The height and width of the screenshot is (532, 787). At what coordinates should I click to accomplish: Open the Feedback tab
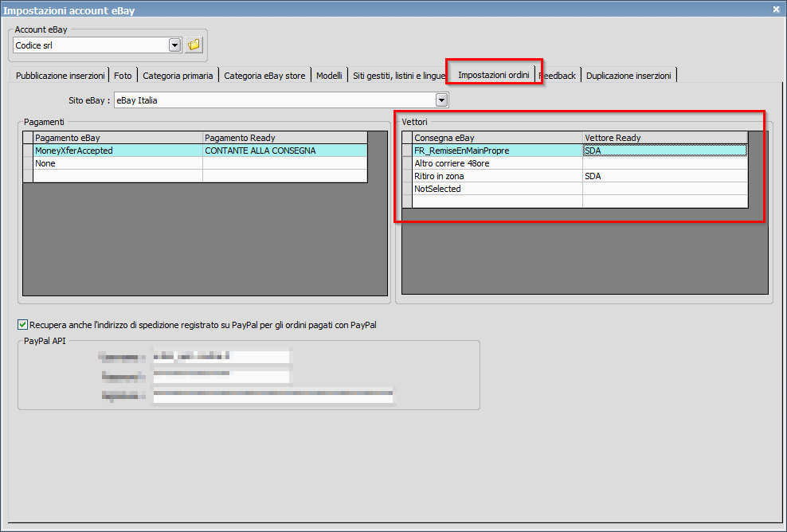pyautogui.click(x=558, y=76)
